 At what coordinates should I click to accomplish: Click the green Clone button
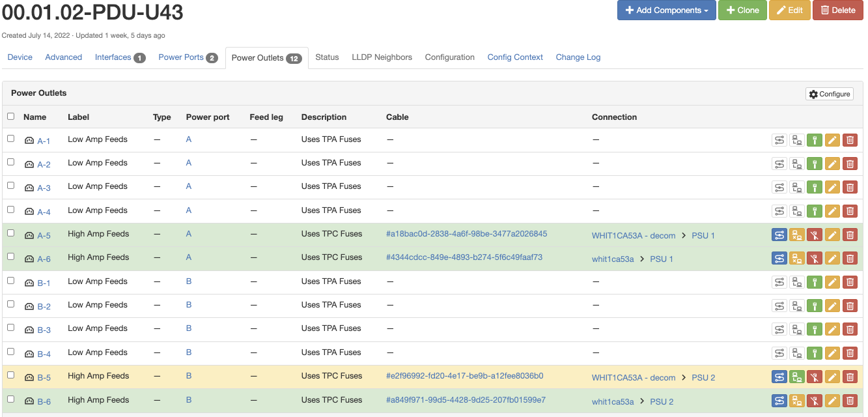[x=742, y=10]
